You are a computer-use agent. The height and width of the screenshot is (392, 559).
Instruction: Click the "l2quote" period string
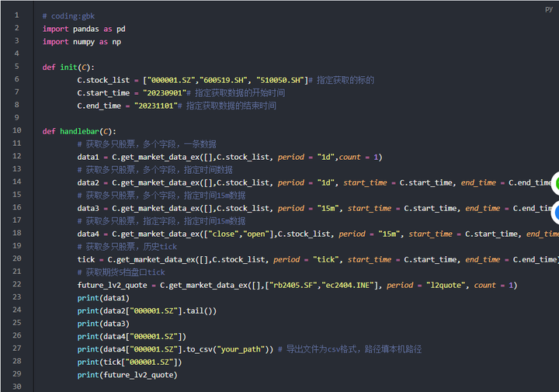[442, 285]
